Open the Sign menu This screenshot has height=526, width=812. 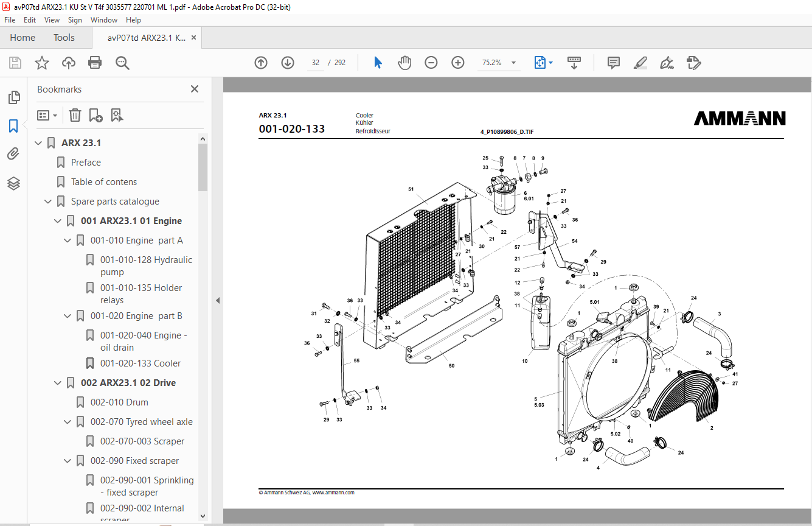[x=75, y=20]
